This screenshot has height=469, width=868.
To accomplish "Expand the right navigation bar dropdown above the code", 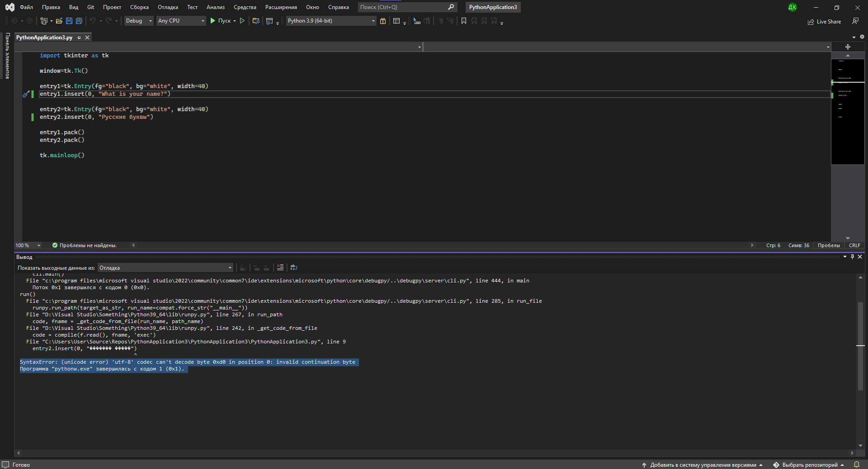I will pyautogui.click(x=828, y=47).
